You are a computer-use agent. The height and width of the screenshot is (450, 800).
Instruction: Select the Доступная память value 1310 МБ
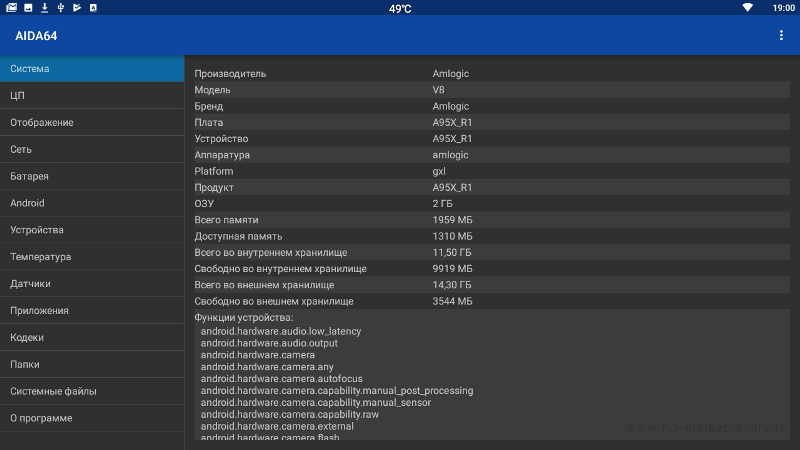[x=453, y=236]
